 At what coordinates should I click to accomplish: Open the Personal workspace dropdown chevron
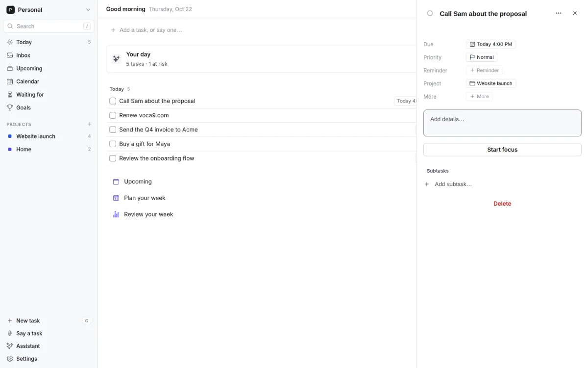[x=88, y=10]
